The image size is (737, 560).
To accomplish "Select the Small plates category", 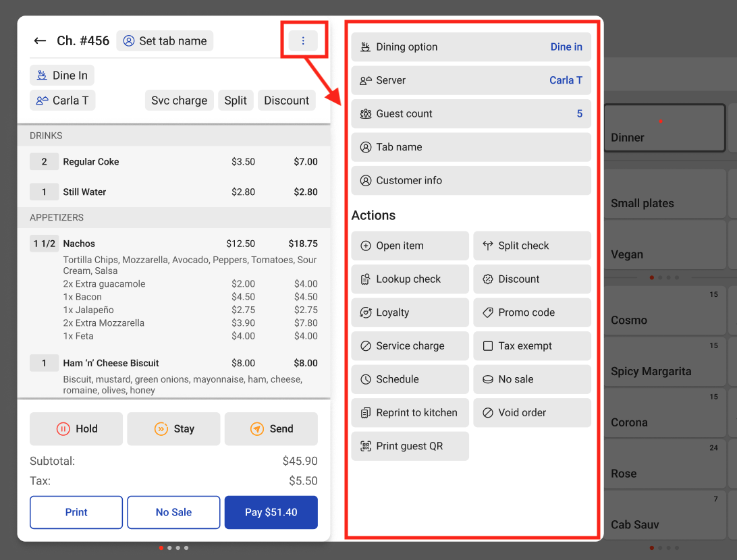I will tap(664, 202).
